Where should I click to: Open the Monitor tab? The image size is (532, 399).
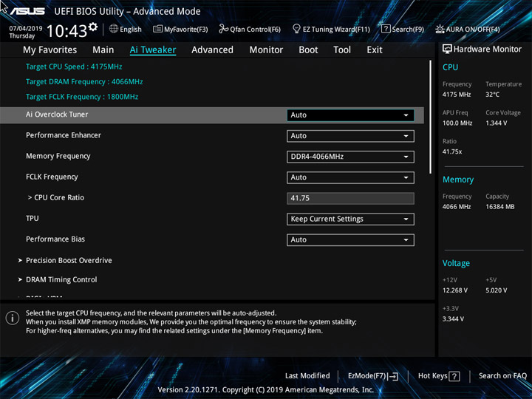266,50
